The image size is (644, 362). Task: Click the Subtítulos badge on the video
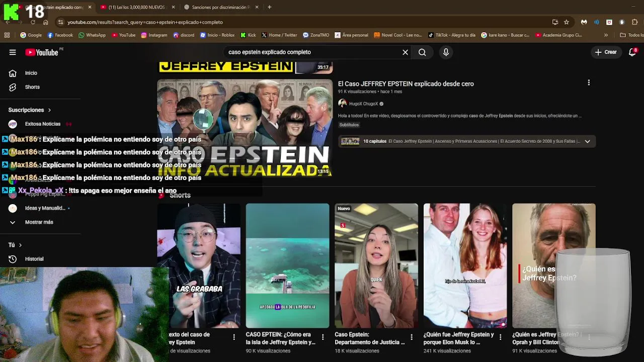click(349, 125)
